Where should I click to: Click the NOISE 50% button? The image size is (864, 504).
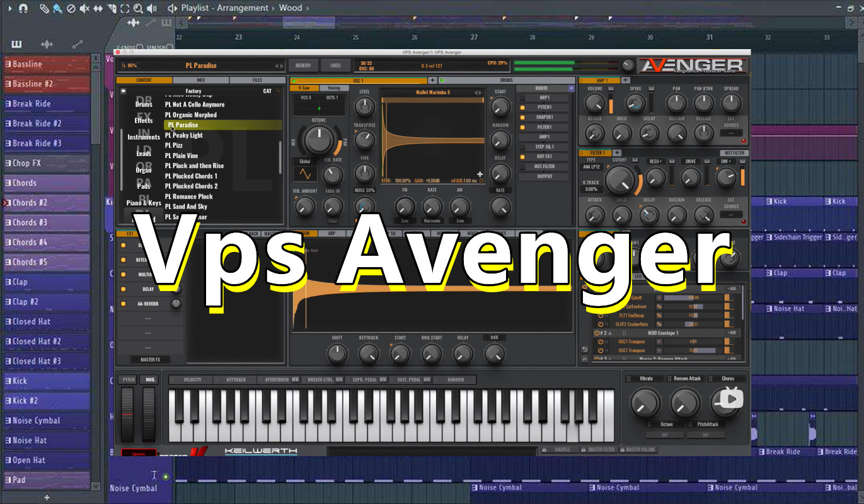tap(364, 190)
